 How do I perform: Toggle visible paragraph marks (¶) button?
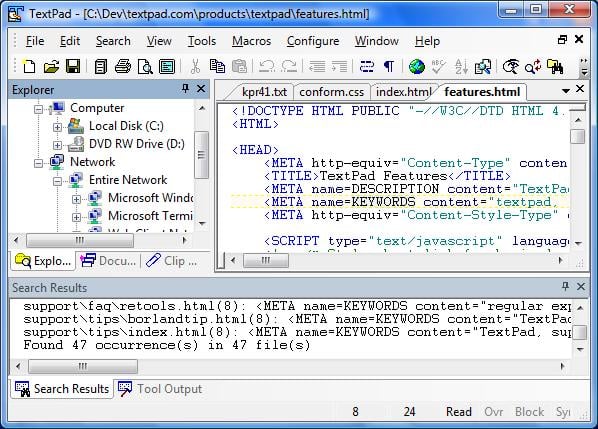click(x=389, y=66)
